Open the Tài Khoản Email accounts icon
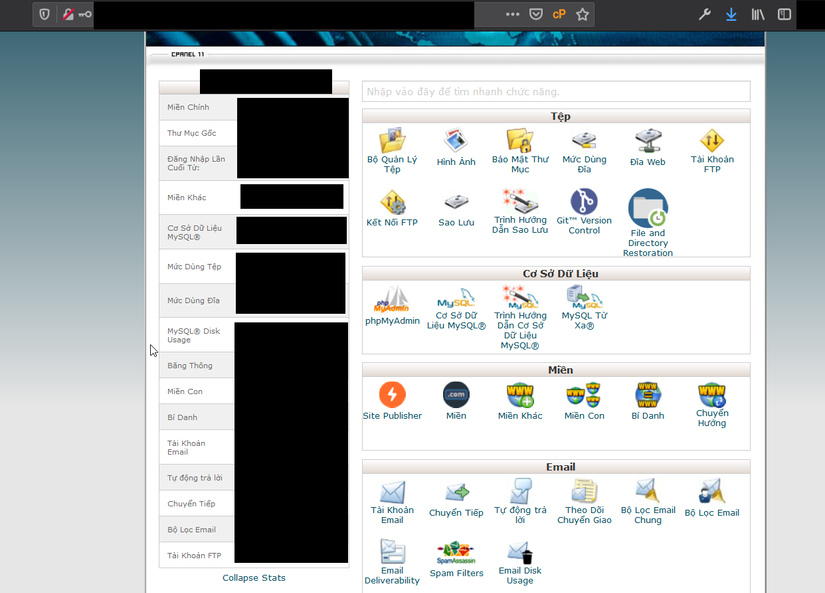Viewport: 825px width, 593px height. (392, 492)
